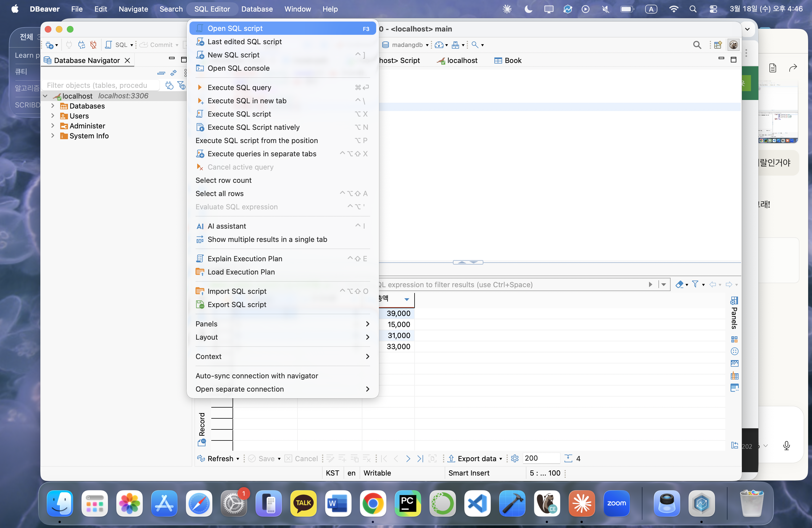Choose Explain Execution Plan
The height and width of the screenshot is (528, 812).
click(x=245, y=258)
